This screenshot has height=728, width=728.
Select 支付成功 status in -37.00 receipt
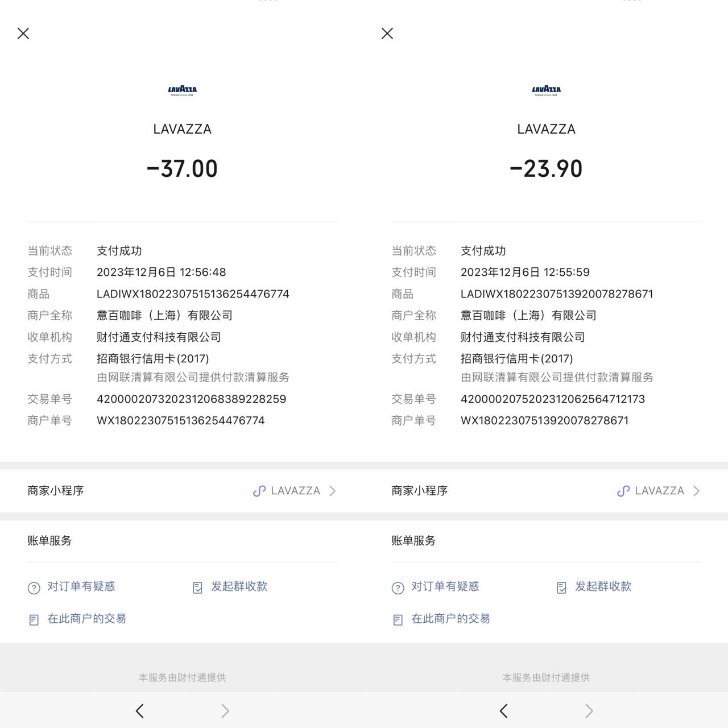tap(119, 251)
